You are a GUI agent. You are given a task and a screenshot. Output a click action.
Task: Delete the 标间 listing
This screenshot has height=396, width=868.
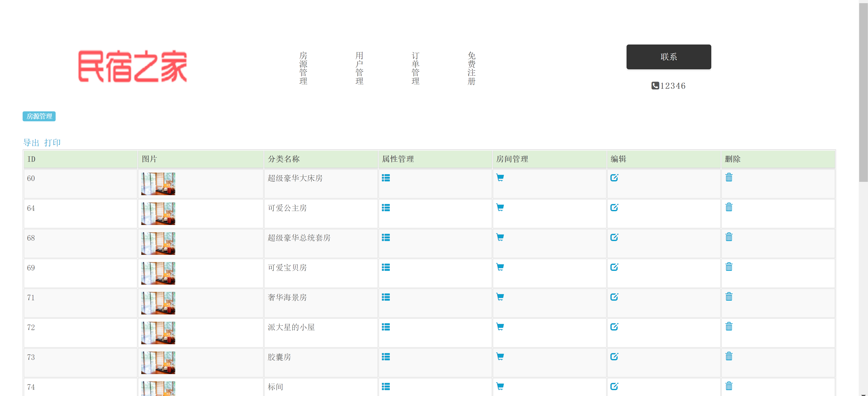pos(729,387)
